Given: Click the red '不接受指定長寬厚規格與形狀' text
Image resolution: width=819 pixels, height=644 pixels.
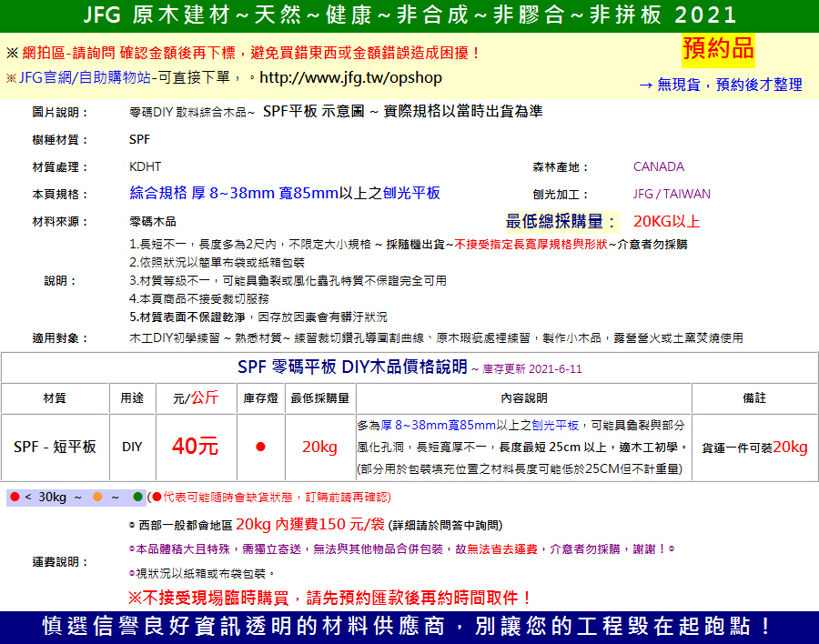Looking at the screenshot, I should (531, 245).
